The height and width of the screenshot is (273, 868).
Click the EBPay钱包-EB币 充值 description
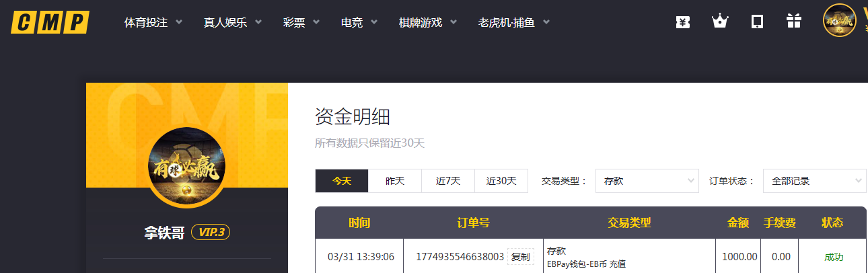586,264
